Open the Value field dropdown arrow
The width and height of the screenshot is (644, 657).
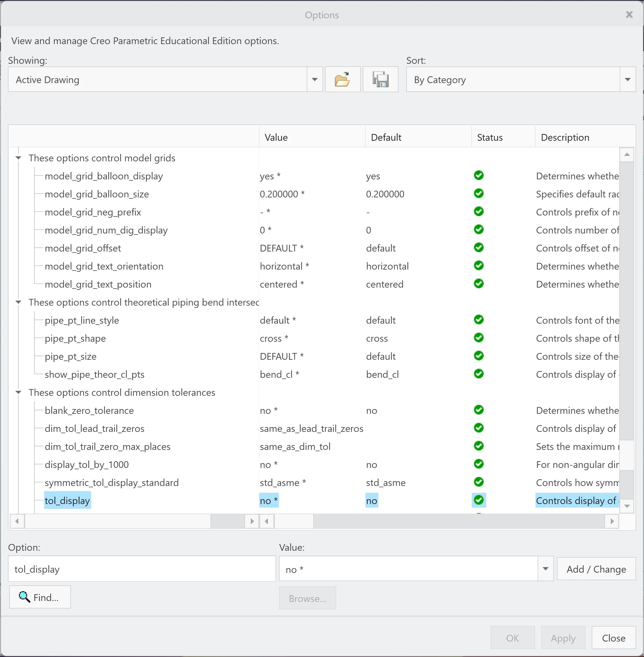point(545,569)
